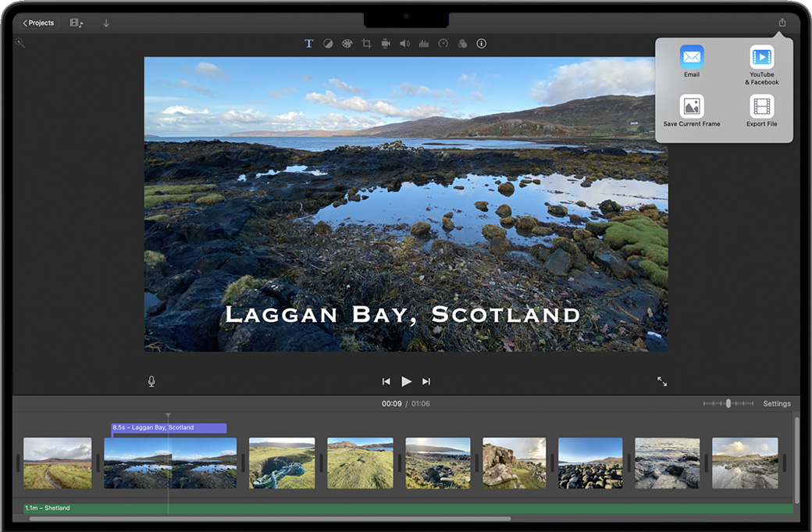Viewport: 812px width, 532px height.
Task: Open the color correction palette
Action: pyautogui.click(x=347, y=44)
